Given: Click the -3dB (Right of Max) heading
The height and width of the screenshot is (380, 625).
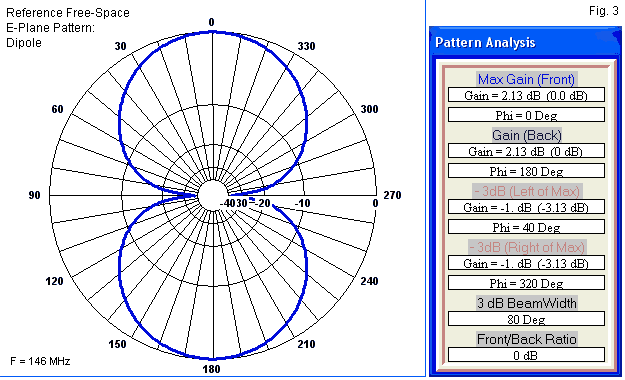Looking at the screenshot, I should [527, 247].
